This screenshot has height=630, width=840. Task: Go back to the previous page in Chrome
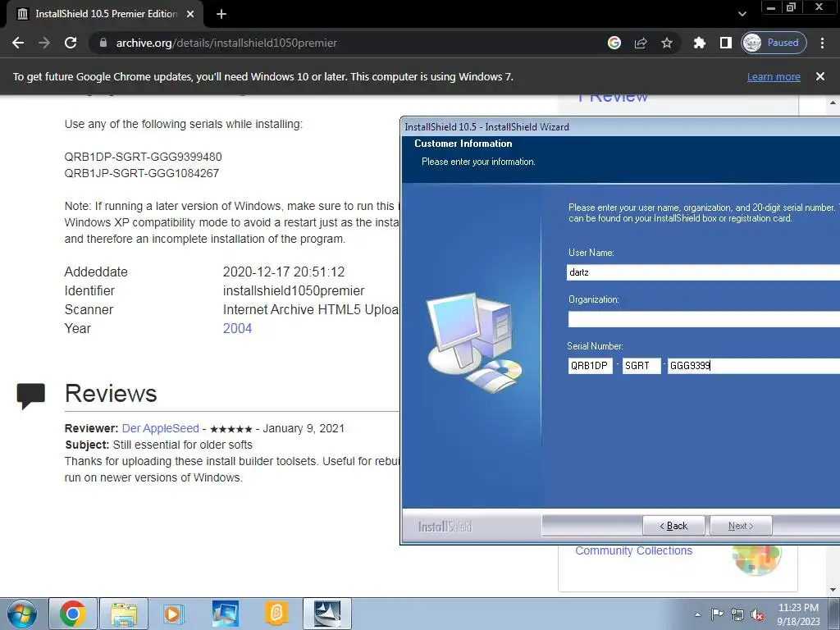click(18, 43)
